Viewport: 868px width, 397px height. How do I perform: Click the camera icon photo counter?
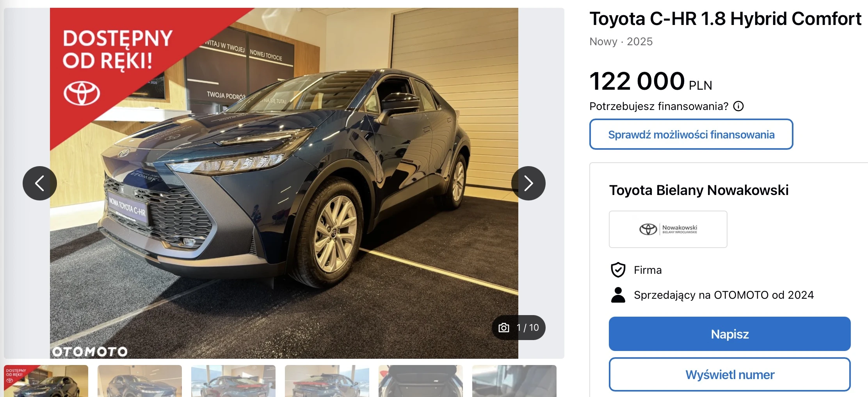(519, 328)
